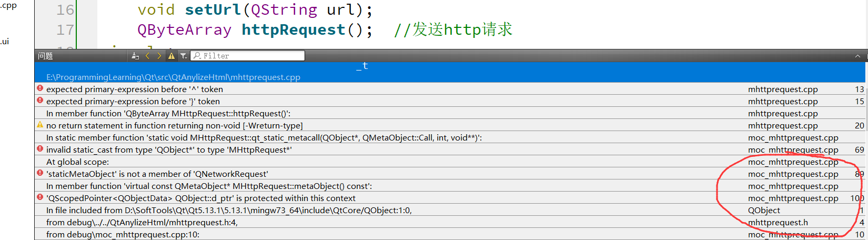Viewport: 868px width, 240px height.
Task: Select error "QObject::d_ptr' is protected within this context"
Action: [x=450, y=198]
